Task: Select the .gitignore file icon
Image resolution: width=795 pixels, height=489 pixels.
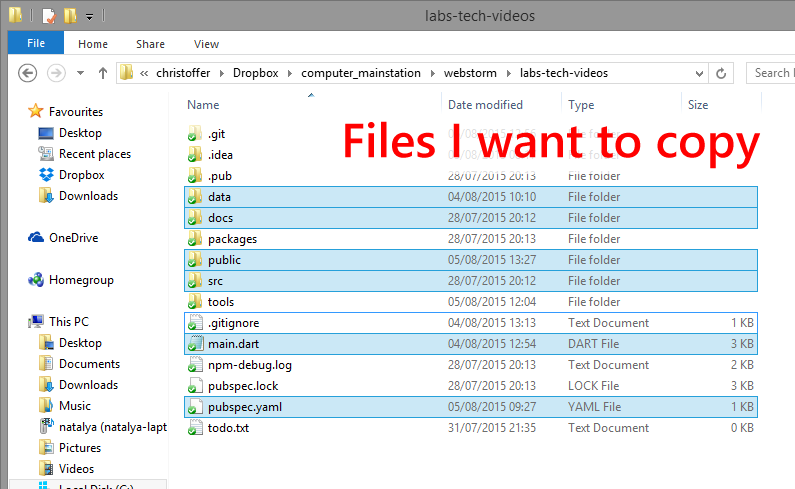Action: [195, 323]
